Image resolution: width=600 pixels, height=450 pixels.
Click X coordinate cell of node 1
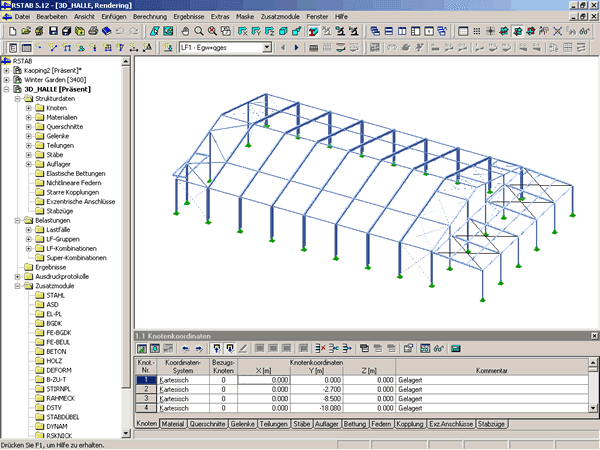[x=264, y=380]
